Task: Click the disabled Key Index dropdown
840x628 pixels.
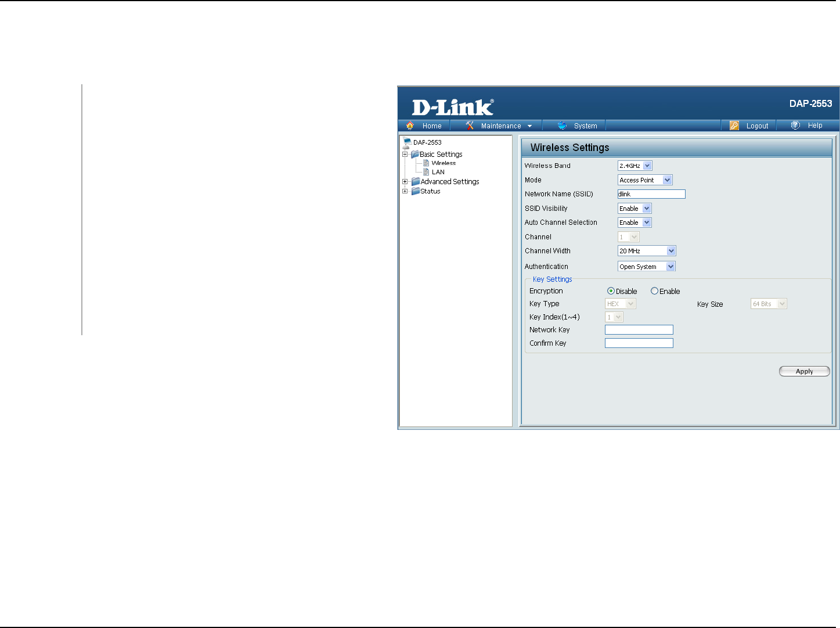Action: click(614, 317)
